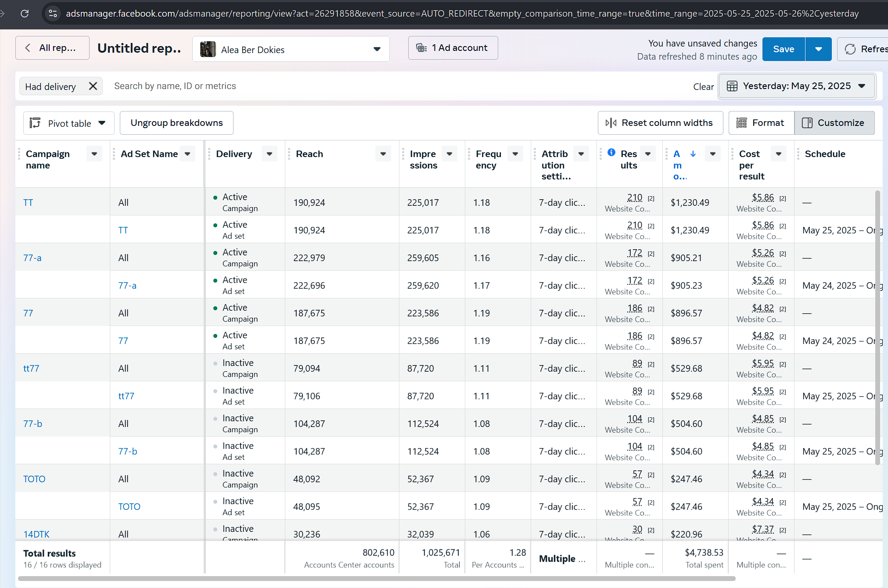Open the Customize panel
The image size is (888, 588).
(x=834, y=123)
